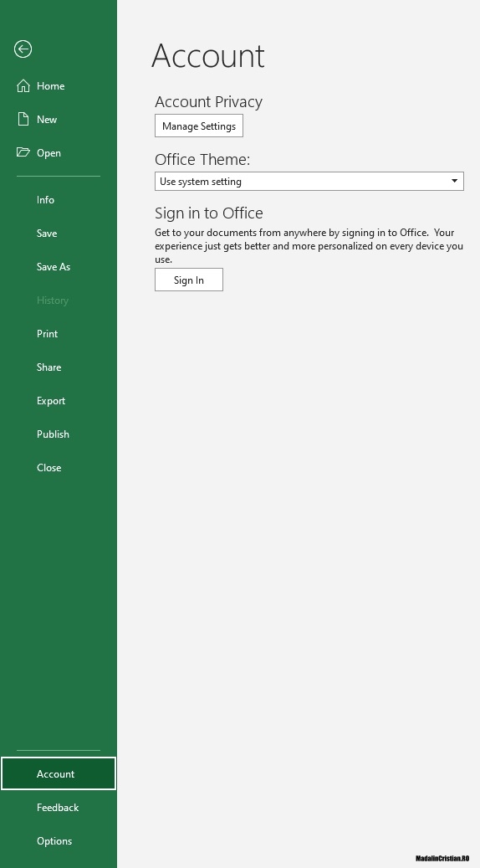The height and width of the screenshot is (868, 480).
Task: Click the New label in the sidebar
Action: pyautogui.click(x=47, y=119)
